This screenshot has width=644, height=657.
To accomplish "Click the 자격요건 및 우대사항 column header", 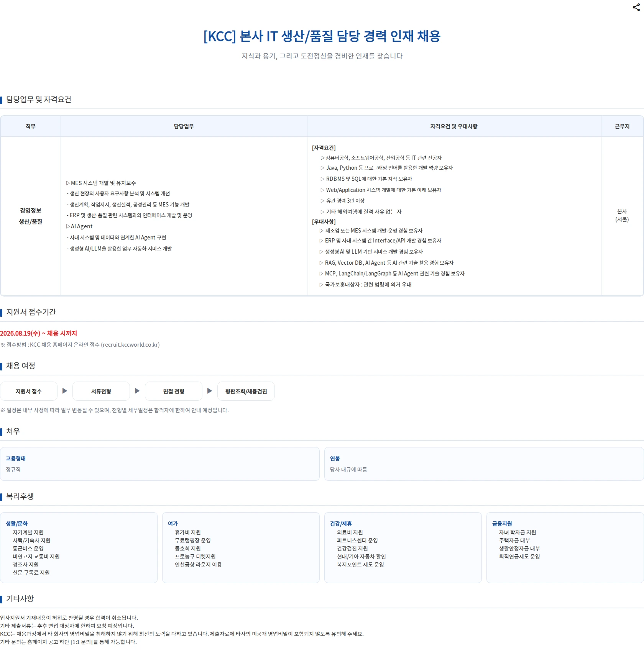I will tap(454, 126).
